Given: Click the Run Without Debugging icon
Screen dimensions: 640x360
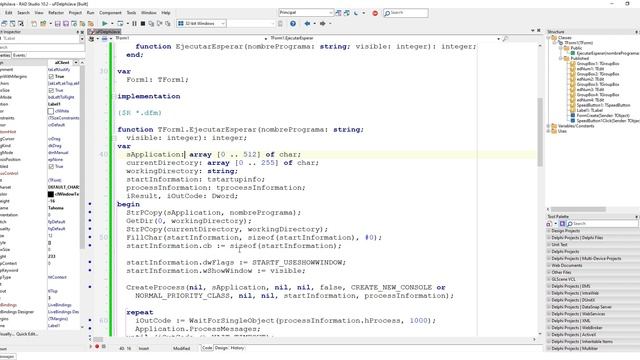Looking at the screenshot, I should [x=120, y=24].
